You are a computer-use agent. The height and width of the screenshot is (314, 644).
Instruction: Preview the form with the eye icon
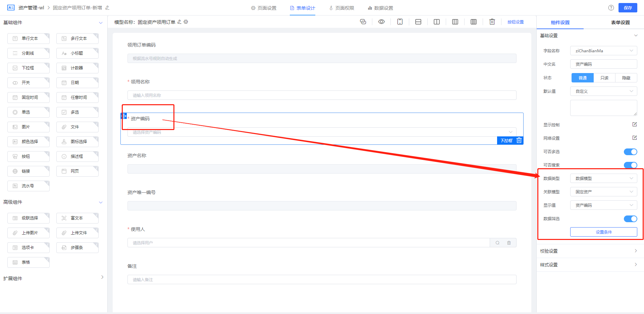(x=381, y=22)
